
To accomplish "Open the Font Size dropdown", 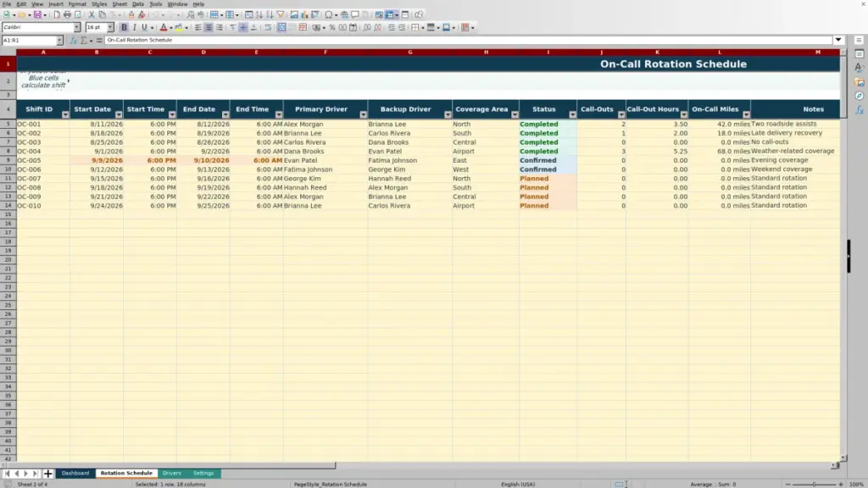I will [x=110, y=28].
